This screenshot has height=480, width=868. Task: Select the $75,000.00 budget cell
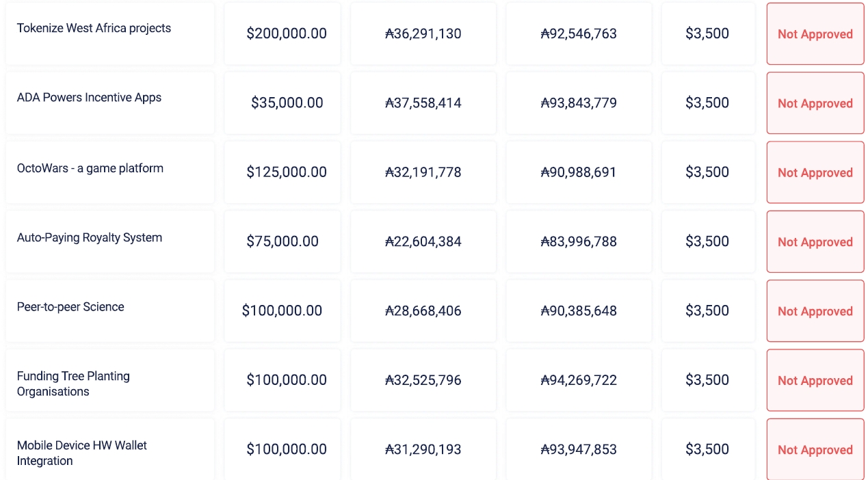click(282, 241)
